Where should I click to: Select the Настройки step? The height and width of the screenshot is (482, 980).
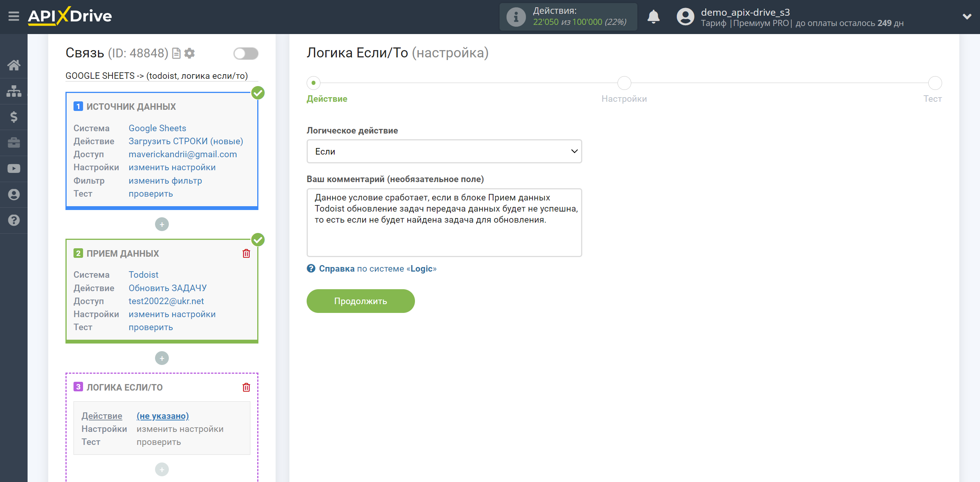(x=624, y=83)
